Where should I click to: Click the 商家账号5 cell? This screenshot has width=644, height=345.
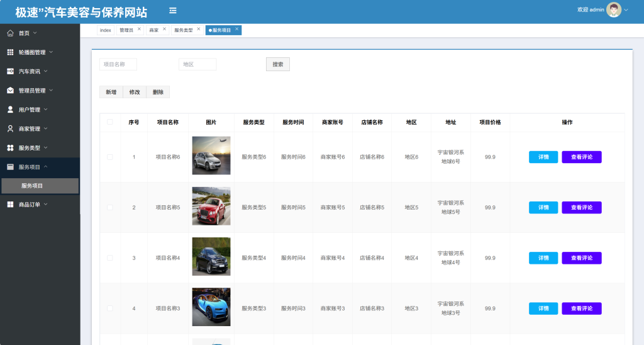[333, 208]
